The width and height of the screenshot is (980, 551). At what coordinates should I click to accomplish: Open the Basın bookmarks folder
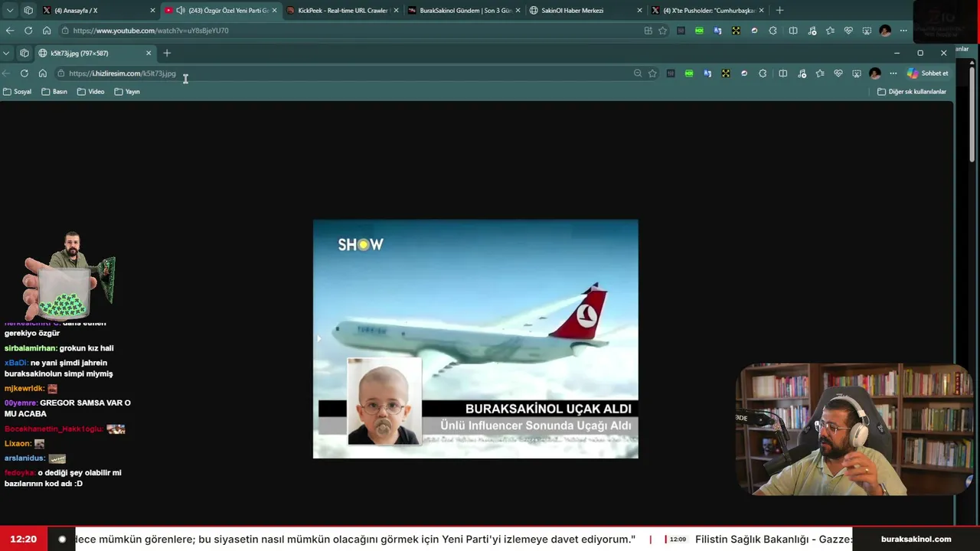click(x=54, y=92)
